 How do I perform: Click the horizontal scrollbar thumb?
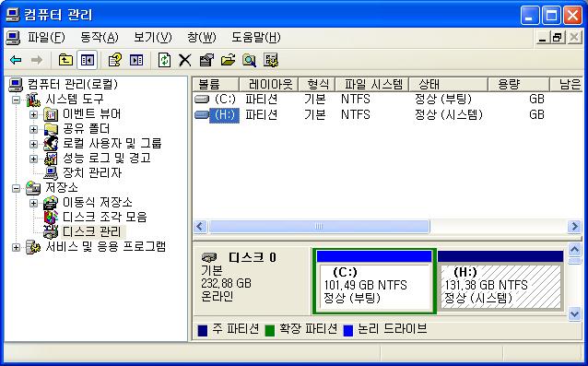click(x=319, y=227)
